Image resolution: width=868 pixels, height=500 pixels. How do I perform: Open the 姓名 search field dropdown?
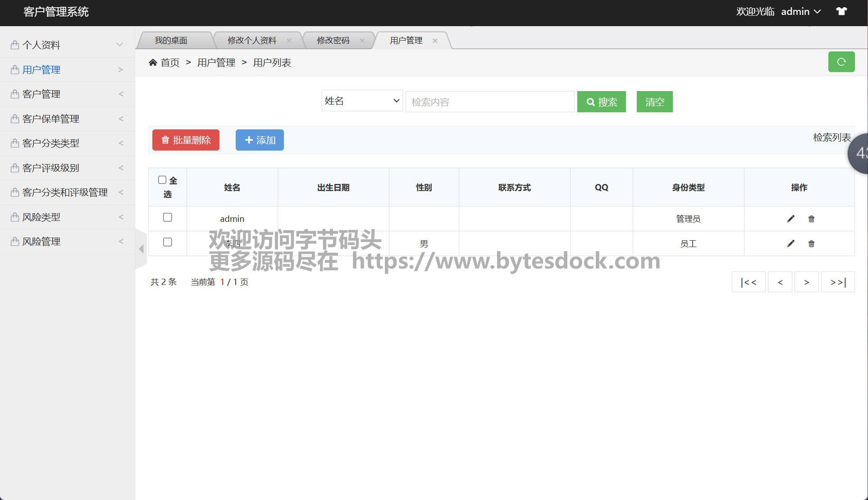(361, 101)
